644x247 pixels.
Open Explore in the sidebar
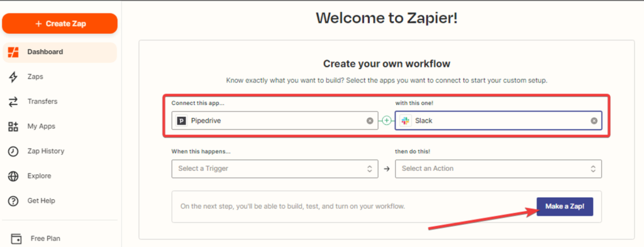39,176
